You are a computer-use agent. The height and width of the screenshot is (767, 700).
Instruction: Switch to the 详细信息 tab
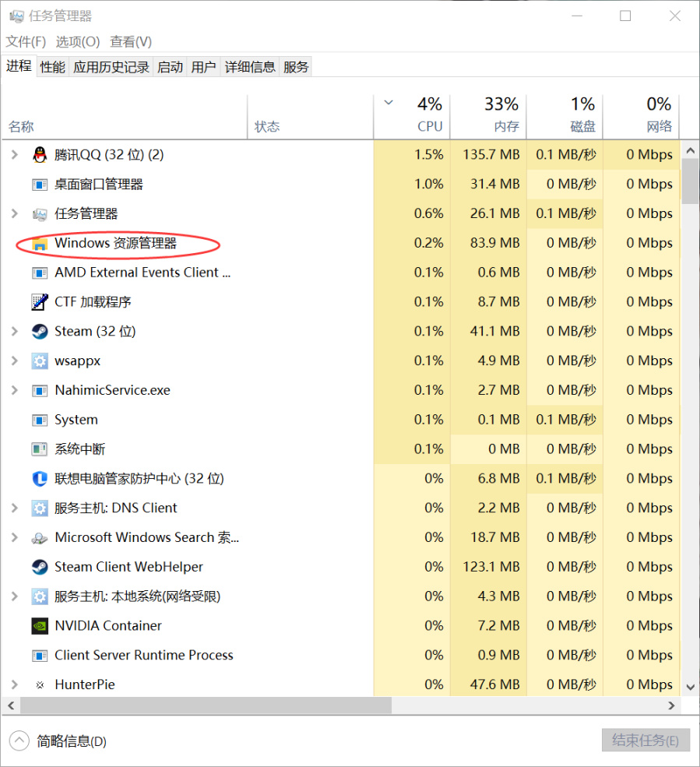tap(250, 67)
